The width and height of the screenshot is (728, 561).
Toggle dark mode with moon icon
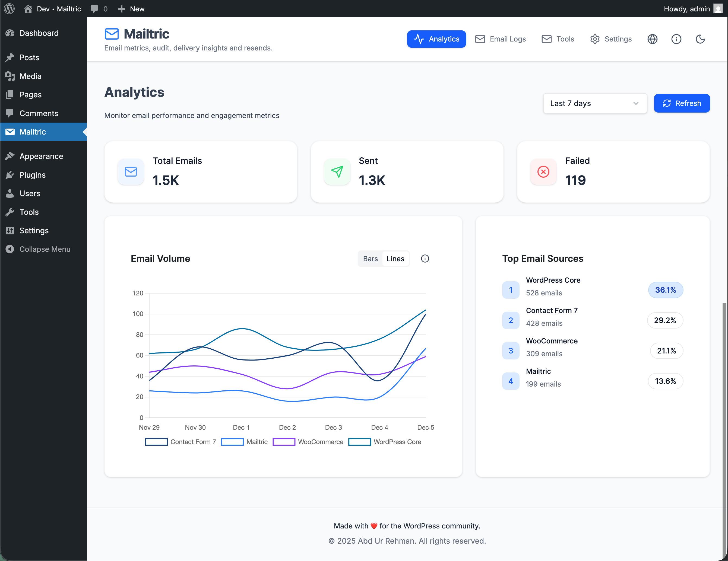tap(700, 39)
